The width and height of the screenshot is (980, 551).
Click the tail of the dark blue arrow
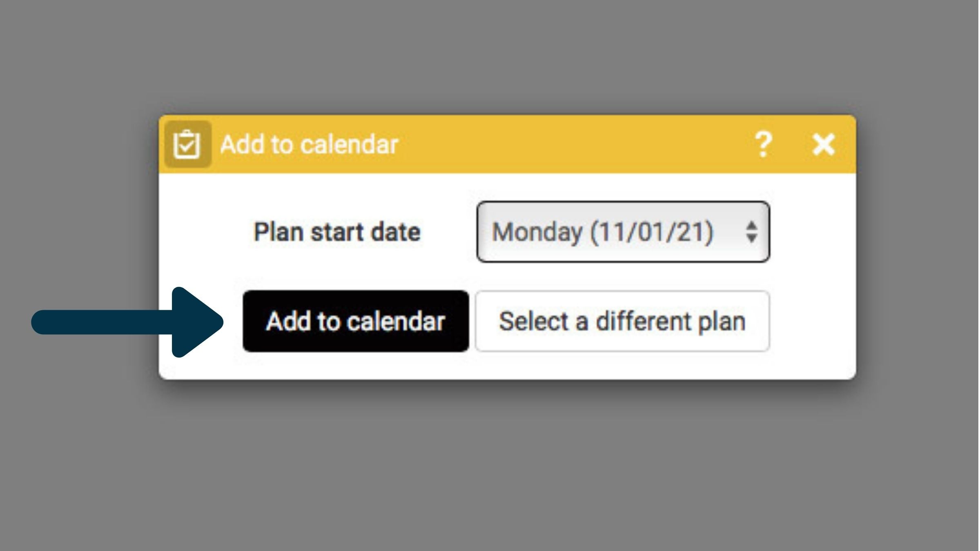[x=102, y=322]
